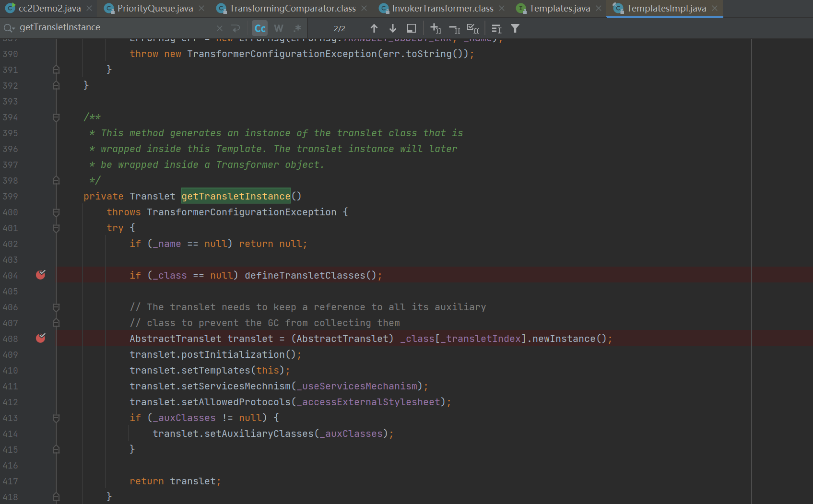Switch to cc2Demo2.java tab
Image resolution: width=813 pixels, height=504 pixels.
(49, 8)
